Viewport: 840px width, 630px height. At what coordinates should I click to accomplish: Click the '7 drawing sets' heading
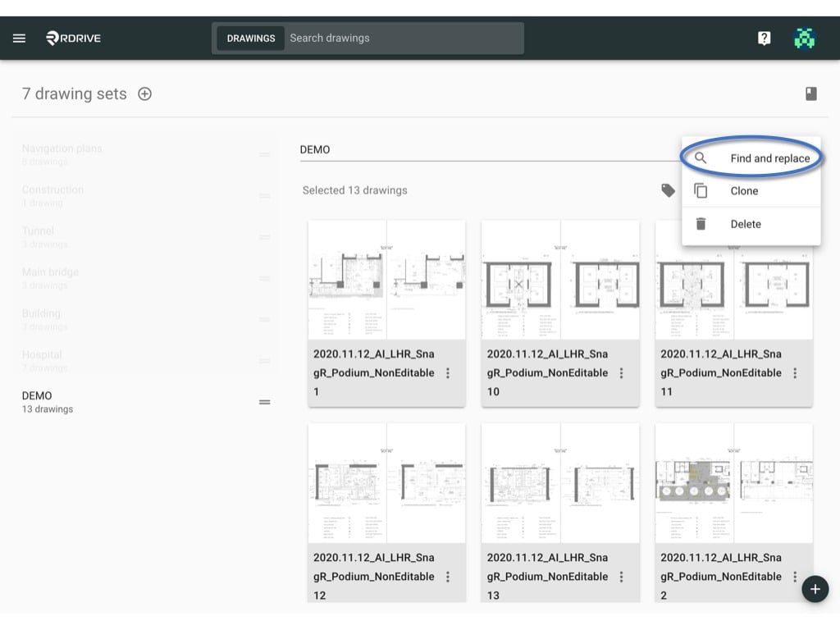point(75,94)
